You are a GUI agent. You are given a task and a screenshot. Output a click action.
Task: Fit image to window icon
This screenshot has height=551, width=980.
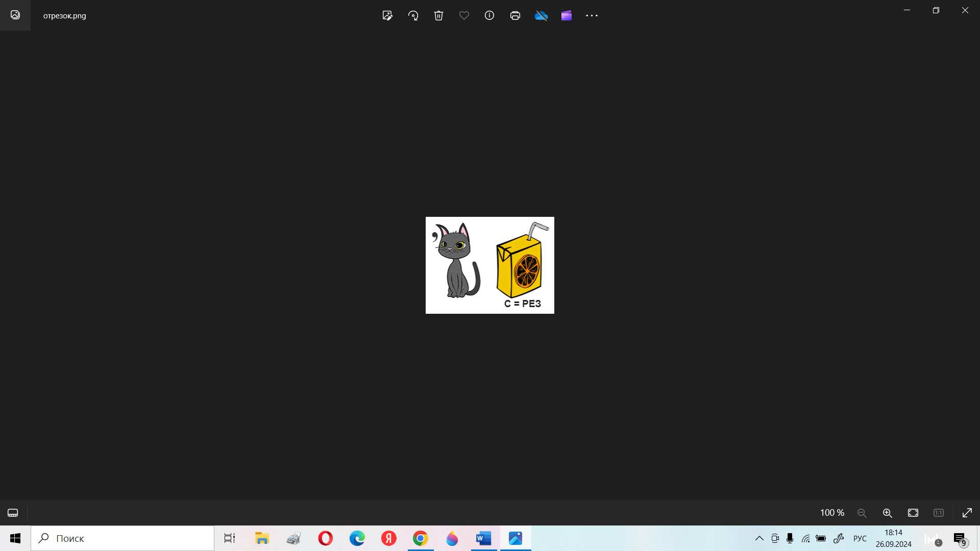(x=913, y=513)
